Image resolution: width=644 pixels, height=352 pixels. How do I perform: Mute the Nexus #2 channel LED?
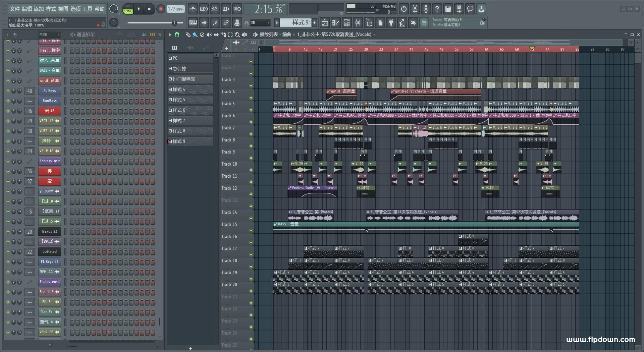[8, 232]
